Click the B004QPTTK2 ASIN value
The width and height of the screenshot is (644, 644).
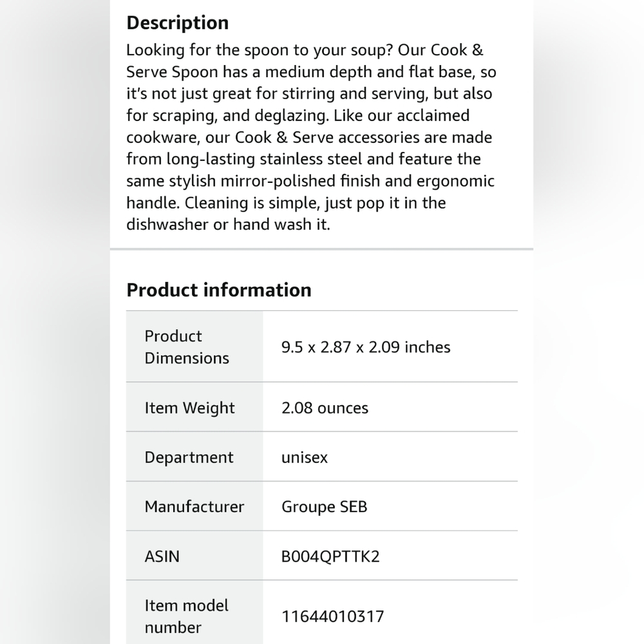click(x=330, y=556)
